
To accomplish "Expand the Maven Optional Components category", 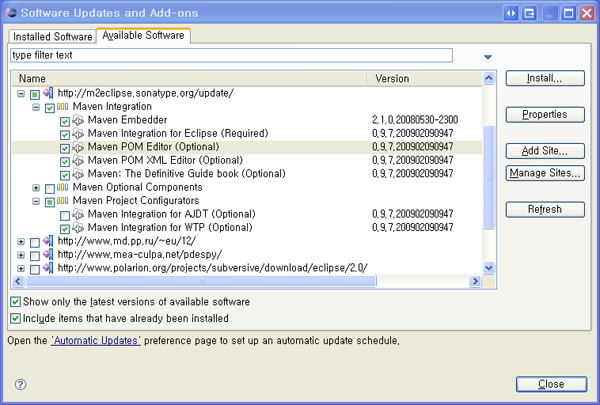I will [x=36, y=188].
